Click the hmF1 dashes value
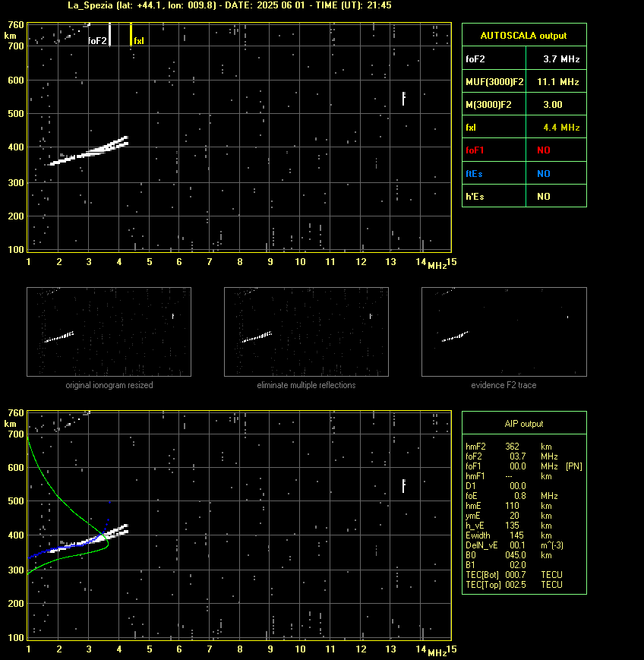The image size is (644, 660). click(509, 476)
